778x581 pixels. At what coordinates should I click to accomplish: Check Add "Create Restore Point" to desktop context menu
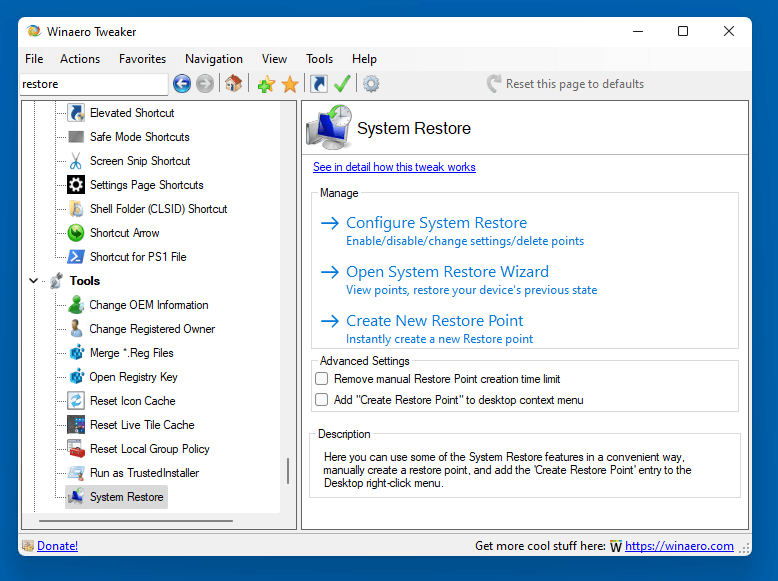[x=322, y=400]
